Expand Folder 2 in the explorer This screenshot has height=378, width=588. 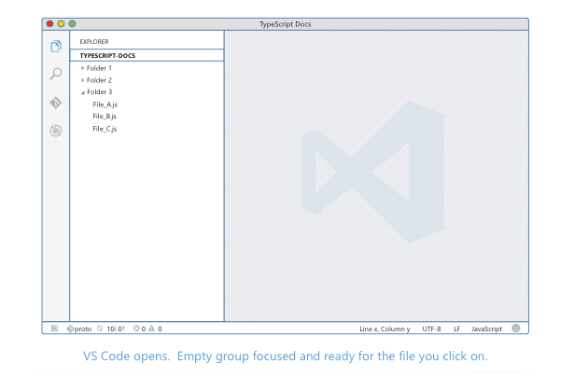click(x=96, y=80)
